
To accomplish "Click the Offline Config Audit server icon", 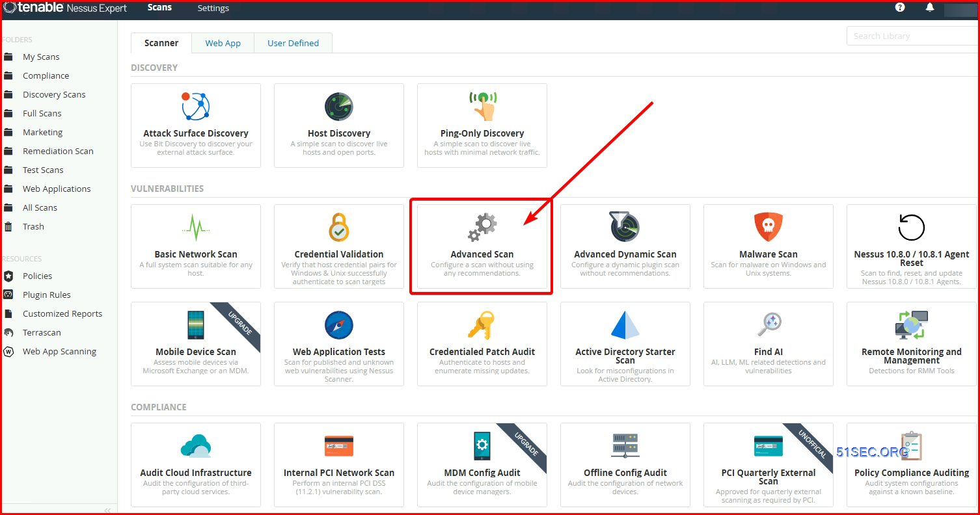I will point(625,446).
